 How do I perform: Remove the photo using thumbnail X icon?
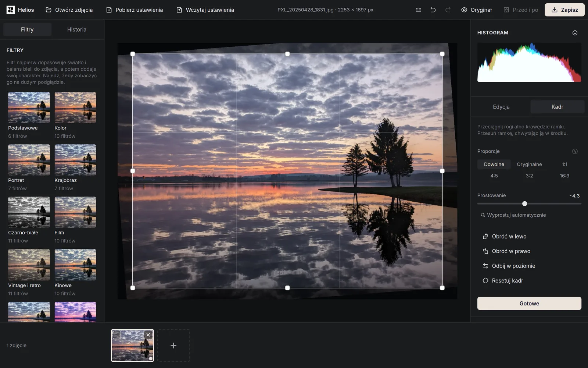coord(148,335)
